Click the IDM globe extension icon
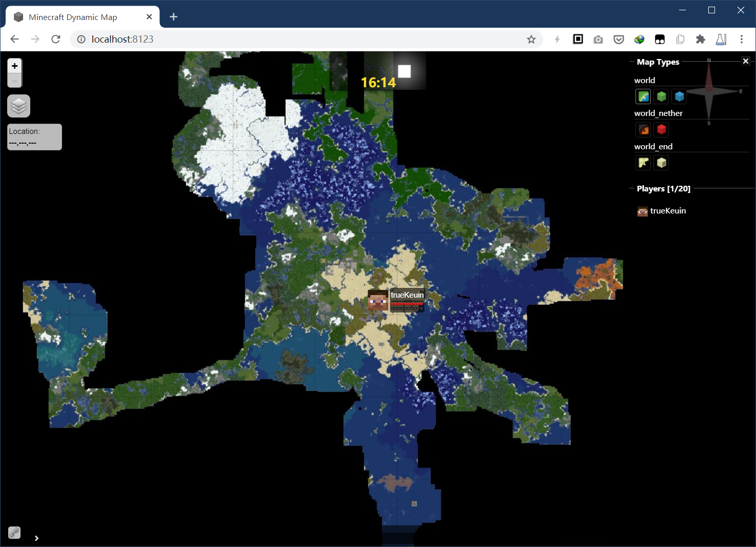The height and width of the screenshot is (547, 756). tap(639, 40)
